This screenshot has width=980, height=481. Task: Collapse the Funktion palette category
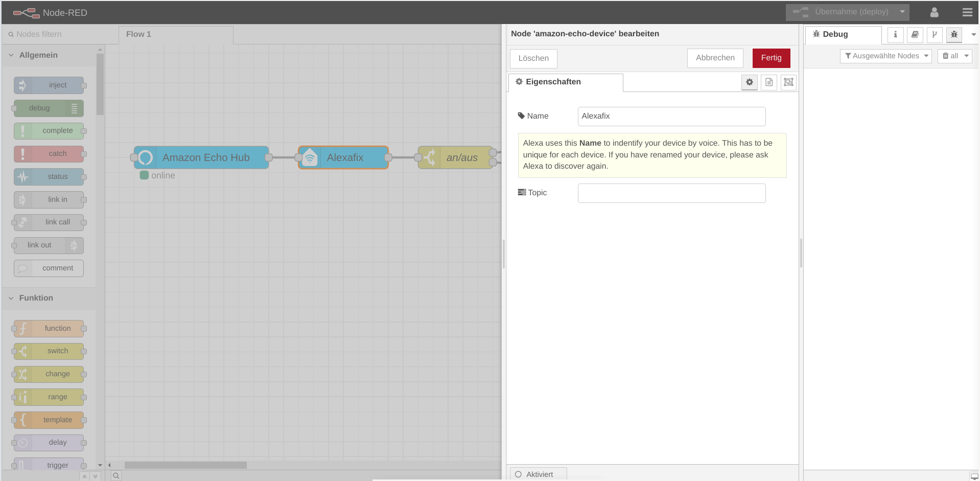tap(49, 298)
